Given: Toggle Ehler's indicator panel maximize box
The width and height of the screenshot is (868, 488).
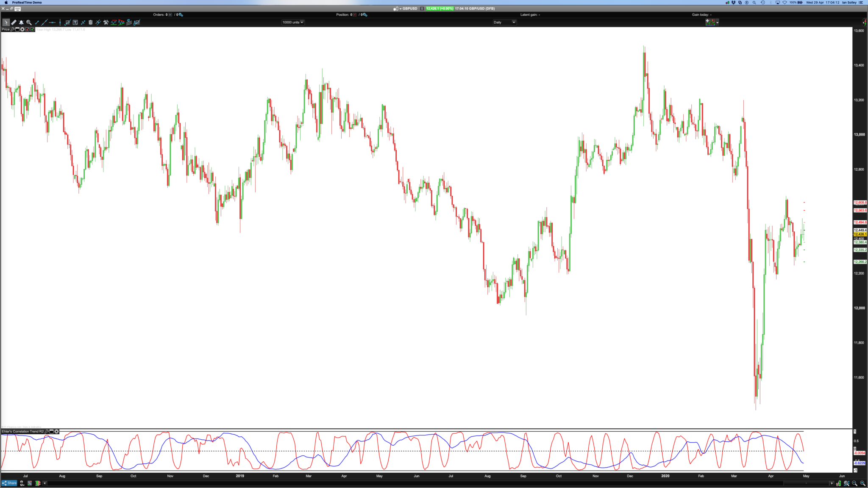Looking at the screenshot, I should [x=51, y=431].
